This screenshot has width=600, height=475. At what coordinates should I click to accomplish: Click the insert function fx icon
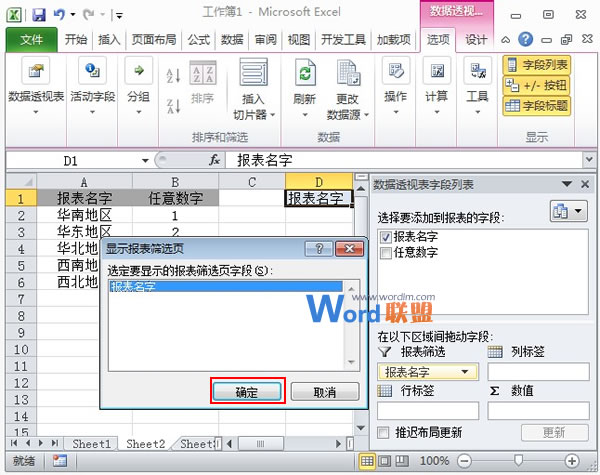point(214,160)
